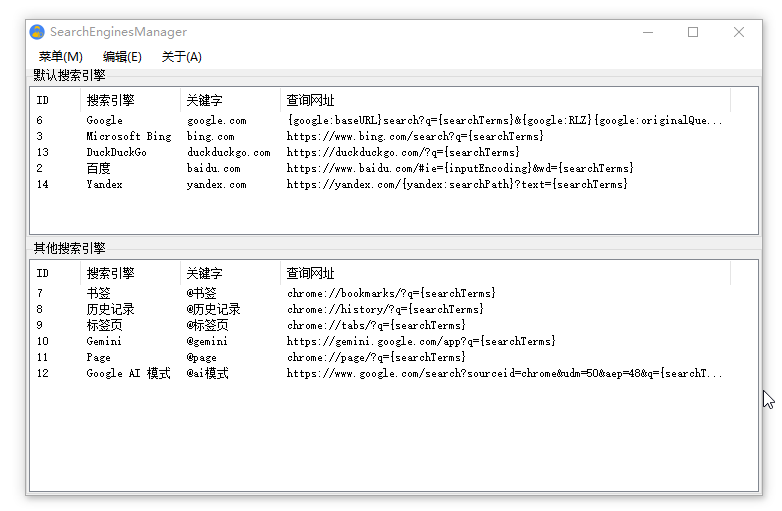Click the chrome://history query URL
Viewport: 782px width, 511px height.
click(385, 309)
